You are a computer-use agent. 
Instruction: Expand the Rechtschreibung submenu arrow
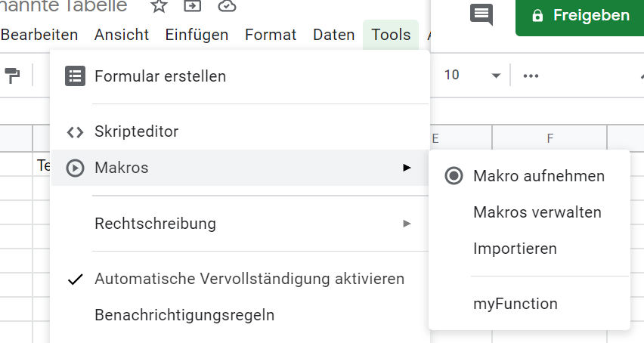coord(407,224)
